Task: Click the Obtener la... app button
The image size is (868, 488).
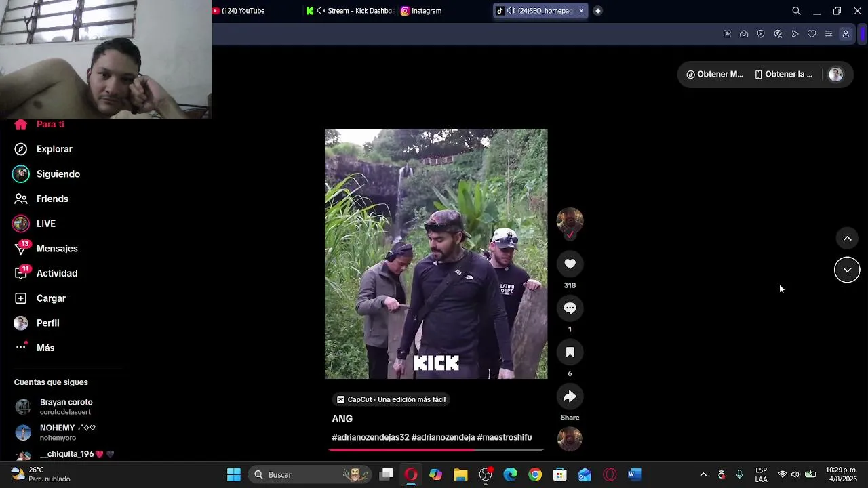Action: click(x=783, y=75)
